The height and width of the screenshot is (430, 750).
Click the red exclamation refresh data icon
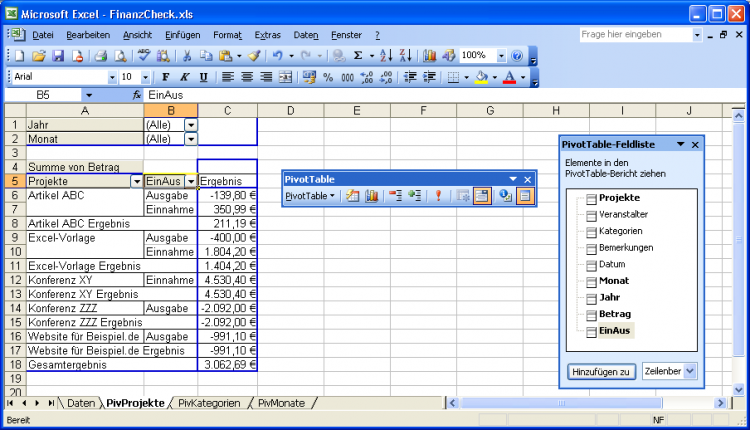click(x=437, y=196)
